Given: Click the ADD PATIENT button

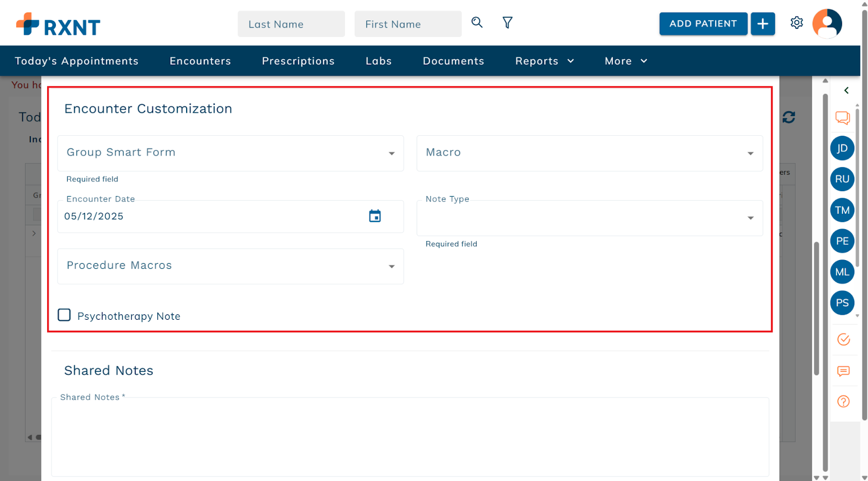Looking at the screenshot, I should pos(703,24).
